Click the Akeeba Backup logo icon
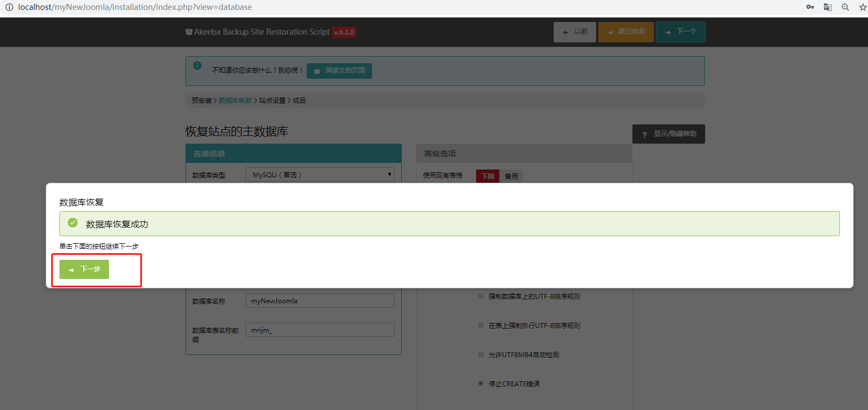868x410 pixels. (x=189, y=32)
